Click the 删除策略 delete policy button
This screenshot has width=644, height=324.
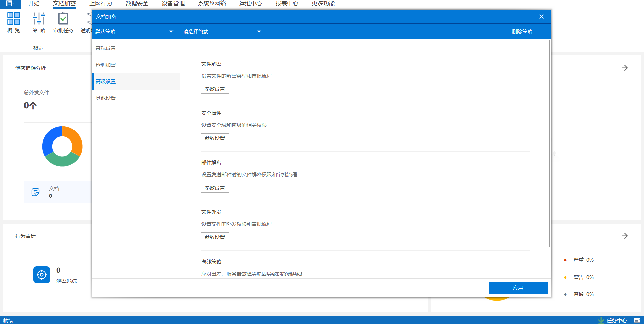[522, 32]
